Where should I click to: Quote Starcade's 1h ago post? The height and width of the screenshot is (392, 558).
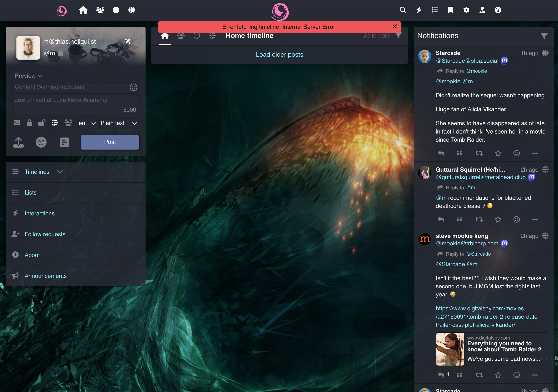click(459, 153)
